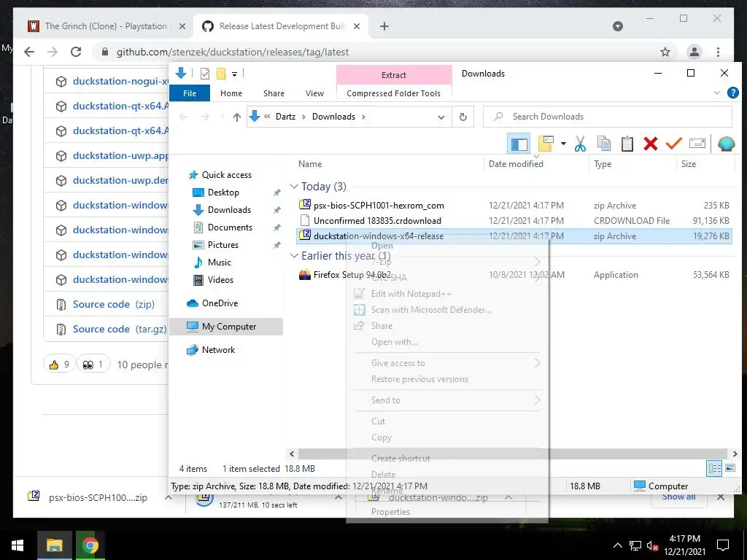Open the Action Center notifications

click(723, 545)
